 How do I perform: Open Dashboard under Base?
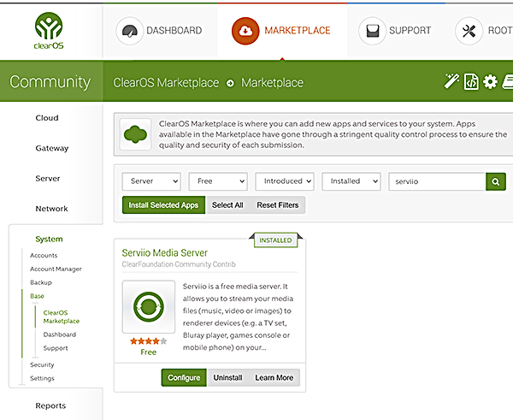coord(60,334)
